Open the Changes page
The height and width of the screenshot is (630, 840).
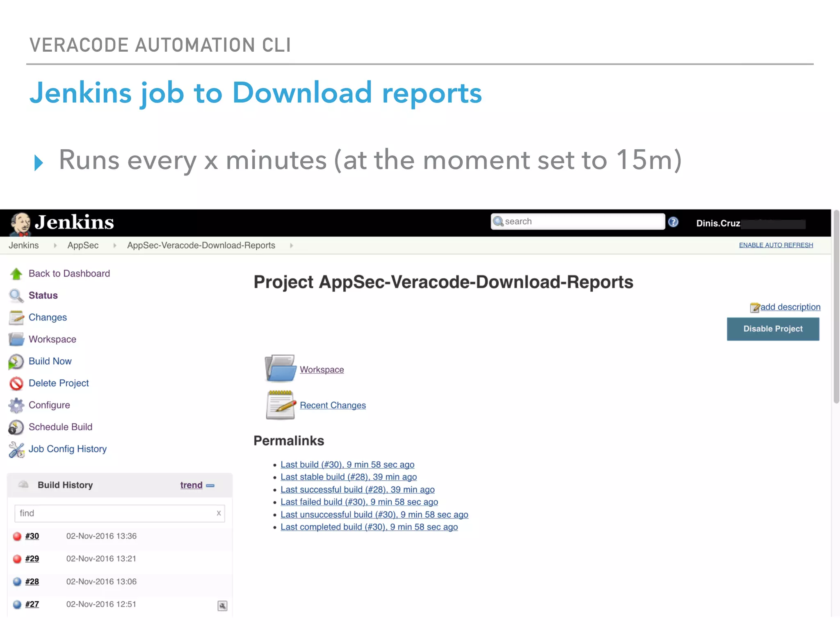pyautogui.click(x=48, y=317)
